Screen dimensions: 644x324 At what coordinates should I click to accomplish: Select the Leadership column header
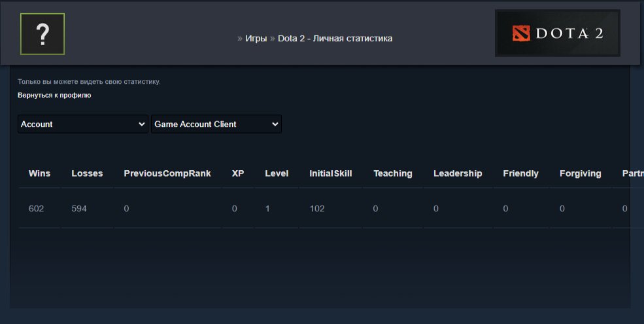[458, 173]
